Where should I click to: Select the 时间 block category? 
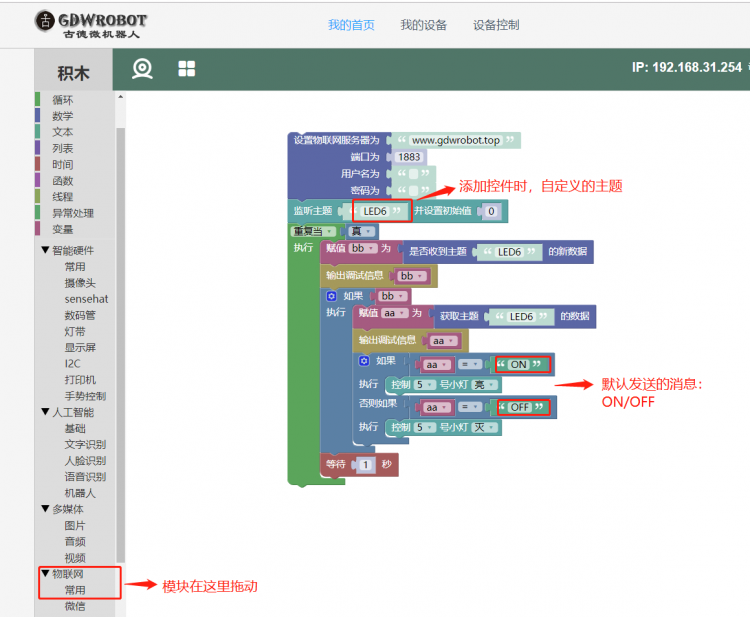(x=63, y=165)
